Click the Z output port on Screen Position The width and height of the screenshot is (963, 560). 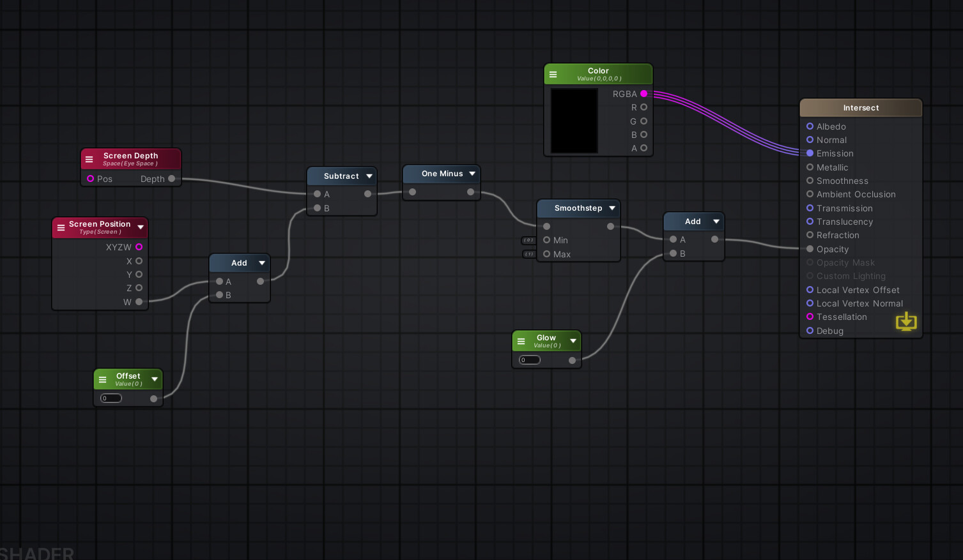pyautogui.click(x=139, y=288)
